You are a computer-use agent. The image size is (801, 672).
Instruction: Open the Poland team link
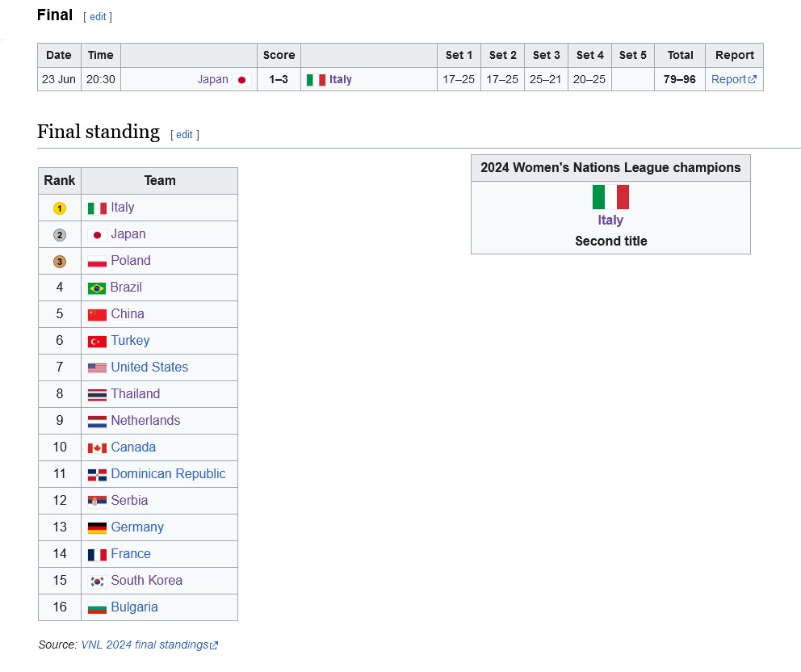(131, 260)
